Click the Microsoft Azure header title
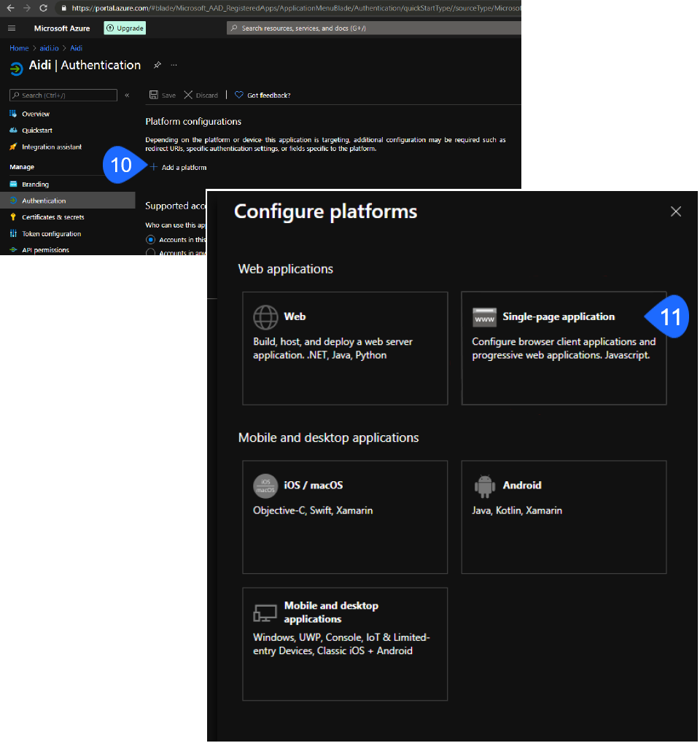This screenshot has height=743, width=700. point(62,28)
